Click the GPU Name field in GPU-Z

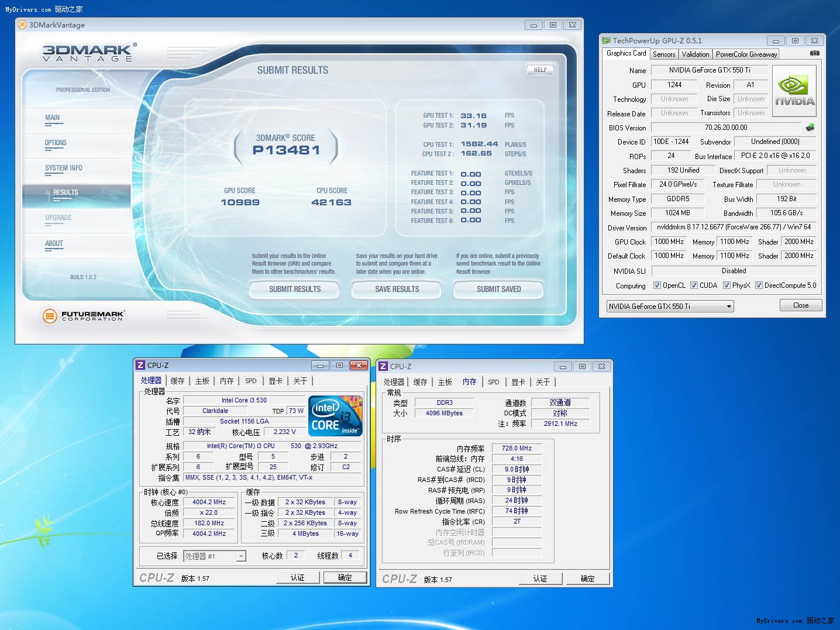[709, 70]
